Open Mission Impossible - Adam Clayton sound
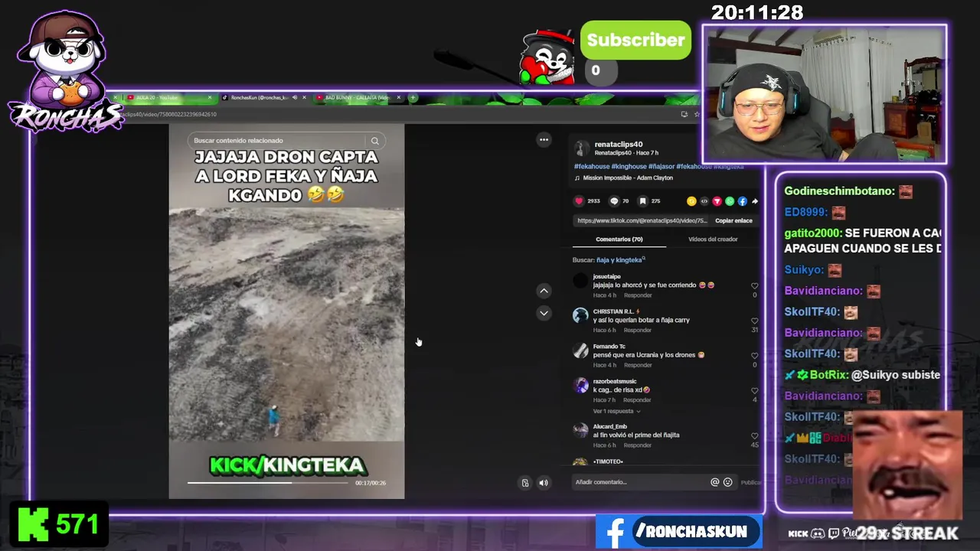Viewport: 980px width, 551px height. (627, 178)
